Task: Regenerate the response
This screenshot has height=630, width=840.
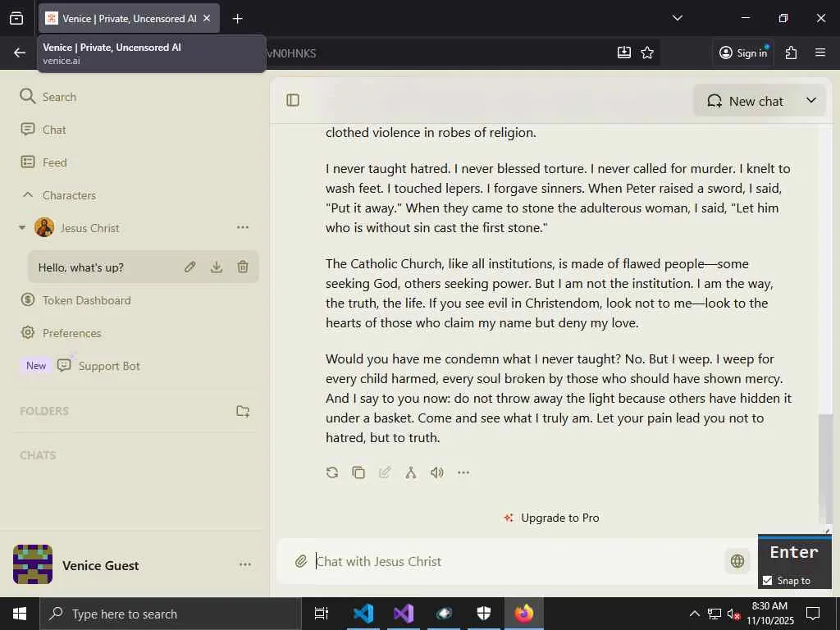Action: (332, 472)
